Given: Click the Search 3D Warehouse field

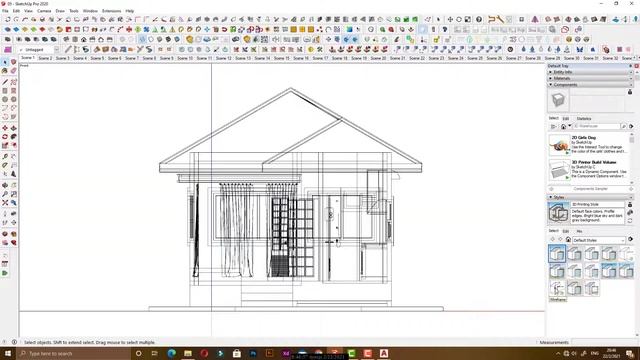Looking at the screenshot, I should pos(596,127).
